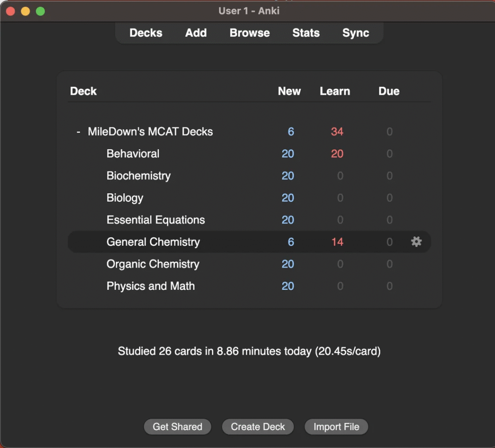Open the MileDown's MCAT Decks deck
495x448 pixels.
point(150,132)
